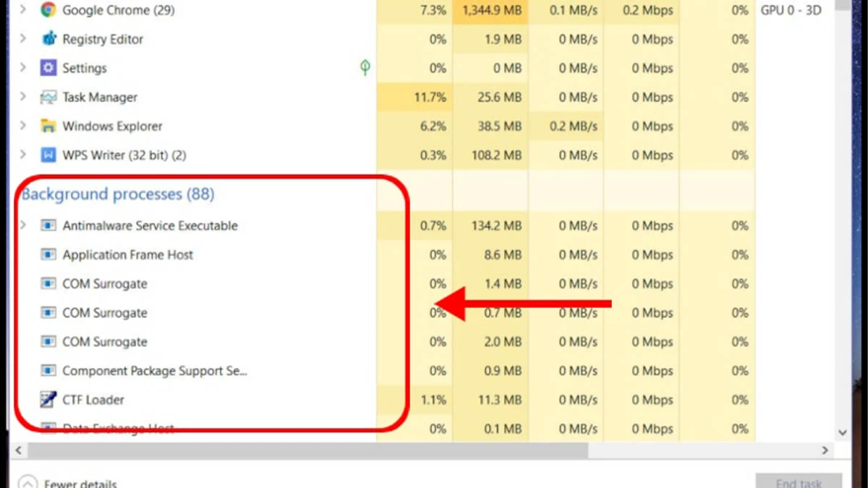Click icon of COM Surrogate using 2.0 MB
Image resolution: width=868 pixels, height=488 pixels.
click(48, 341)
